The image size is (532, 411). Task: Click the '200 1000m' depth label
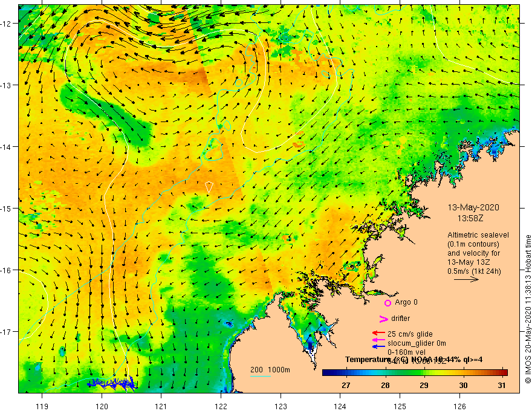[x=270, y=370]
